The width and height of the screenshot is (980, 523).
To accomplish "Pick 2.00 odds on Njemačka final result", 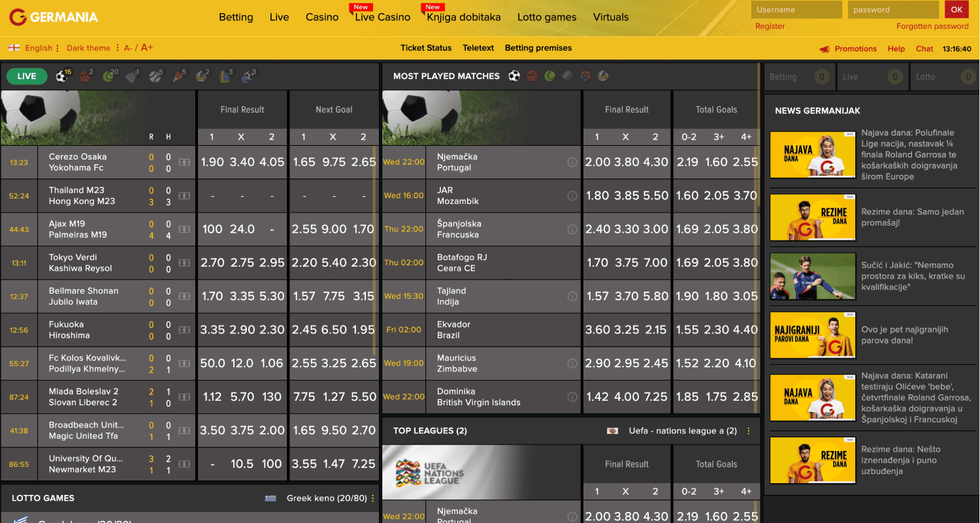I will tap(597, 162).
